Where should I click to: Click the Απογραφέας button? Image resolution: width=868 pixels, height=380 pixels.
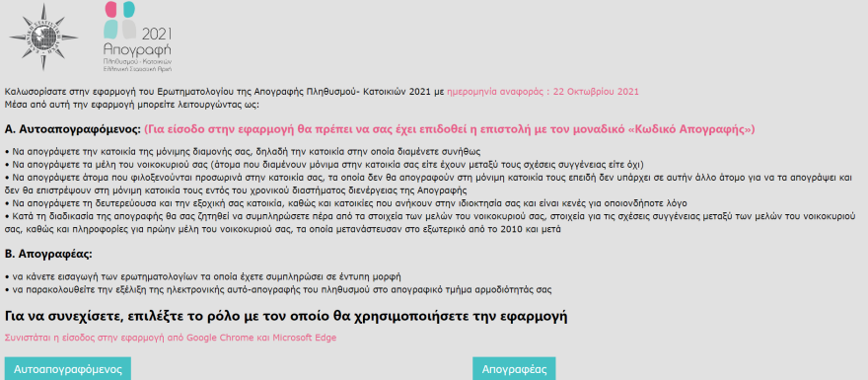pyautogui.click(x=514, y=368)
